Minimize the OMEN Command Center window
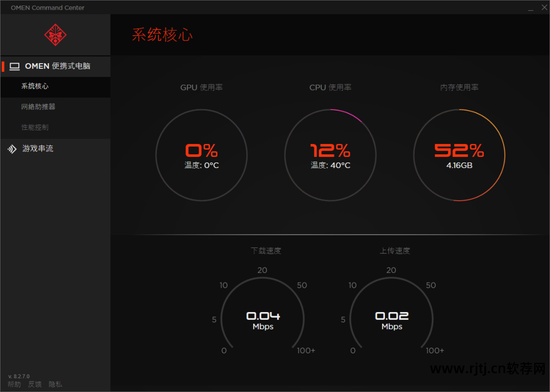Image resolution: width=550 pixels, height=392 pixels. pyautogui.click(x=531, y=8)
